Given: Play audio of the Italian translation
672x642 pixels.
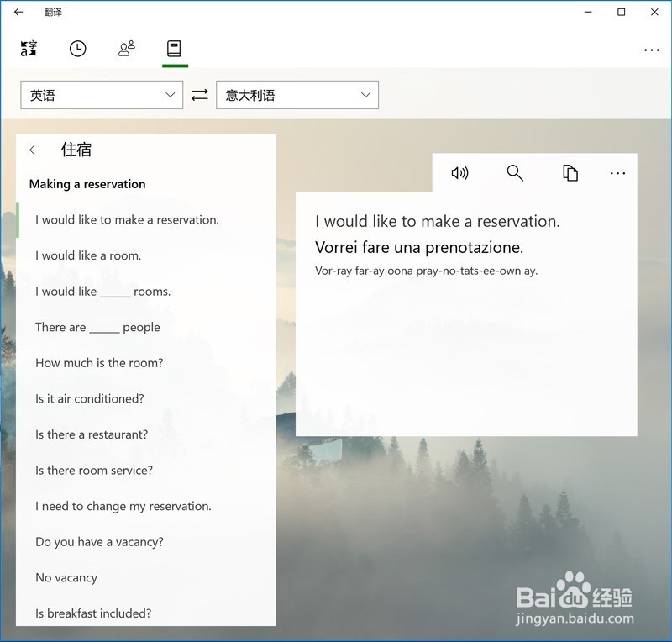Looking at the screenshot, I should tap(459, 173).
